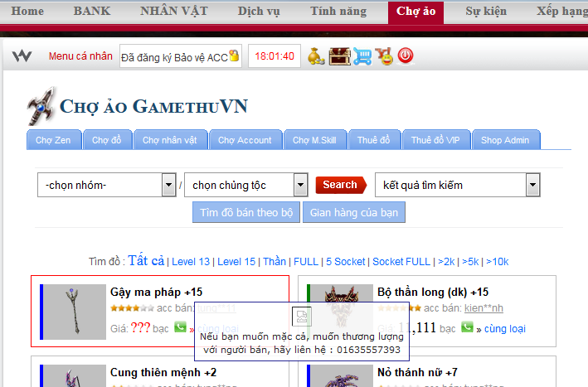Switch to the Chợ M.Skill tab

click(x=314, y=140)
